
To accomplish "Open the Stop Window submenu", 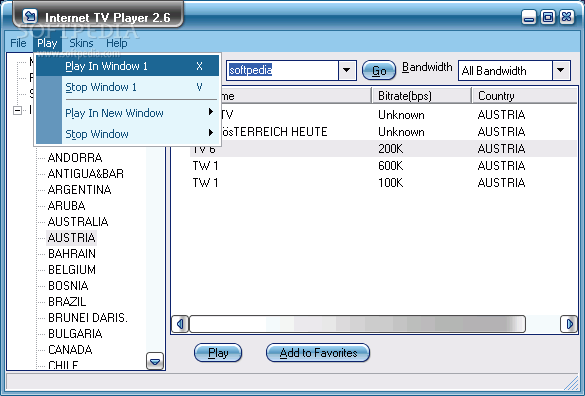I will 127,134.
